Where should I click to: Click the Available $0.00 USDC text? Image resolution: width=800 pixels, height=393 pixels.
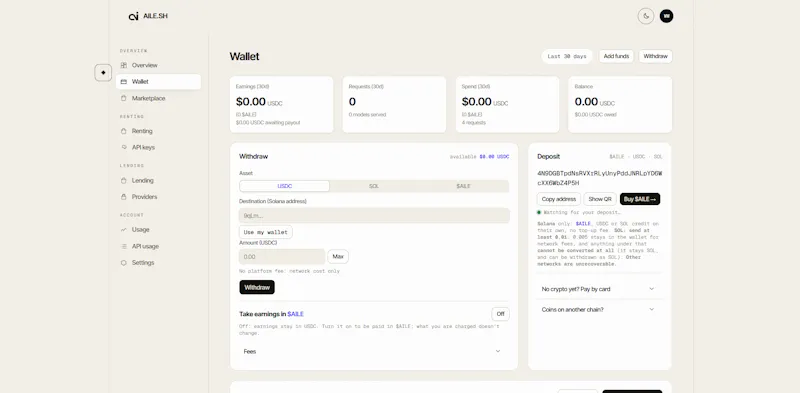pos(479,157)
